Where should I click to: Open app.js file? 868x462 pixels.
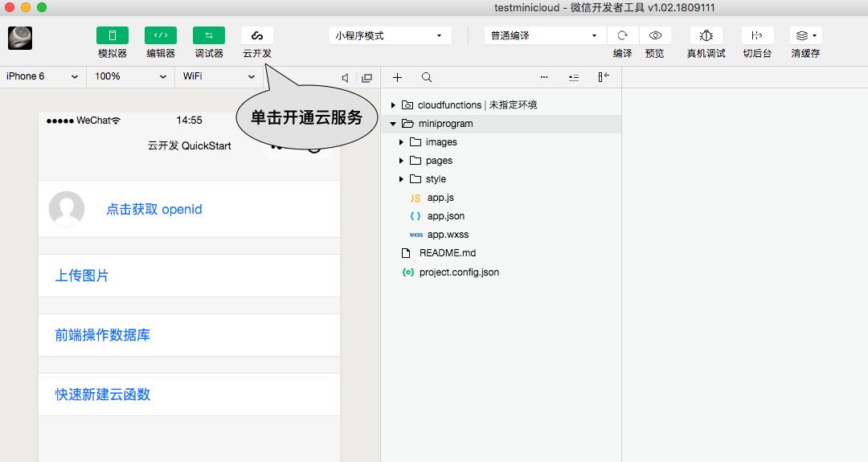click(x=440, y=198)
